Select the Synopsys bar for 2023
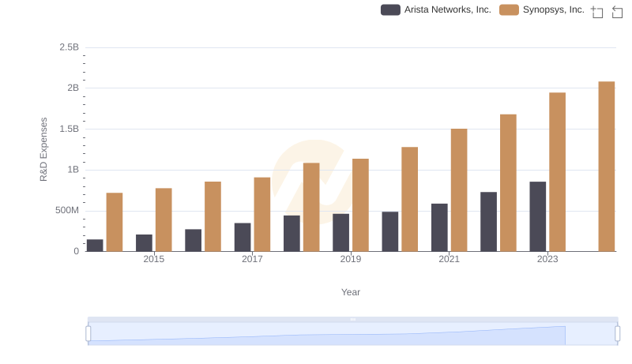 pos(557,172)
